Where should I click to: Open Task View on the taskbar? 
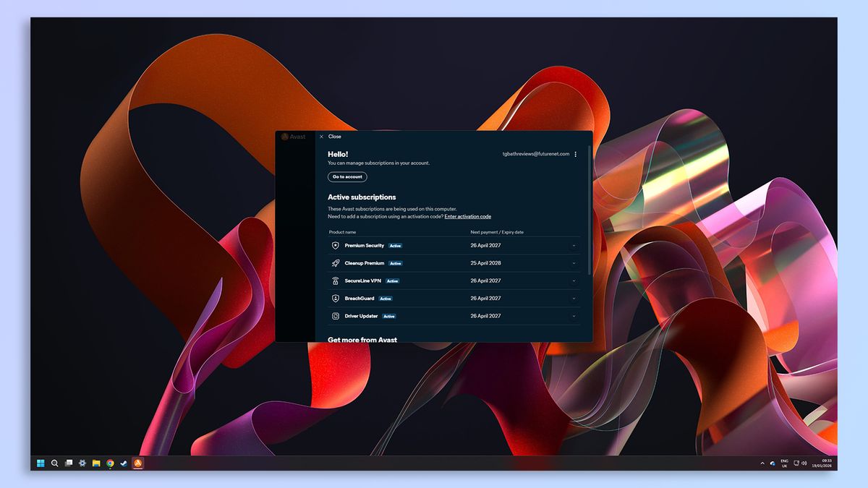click(69, 463)
